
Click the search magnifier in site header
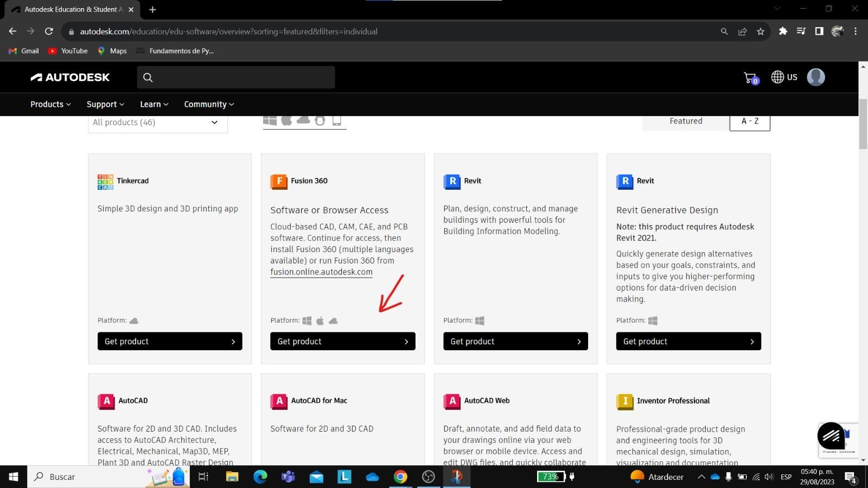(148, 78)
